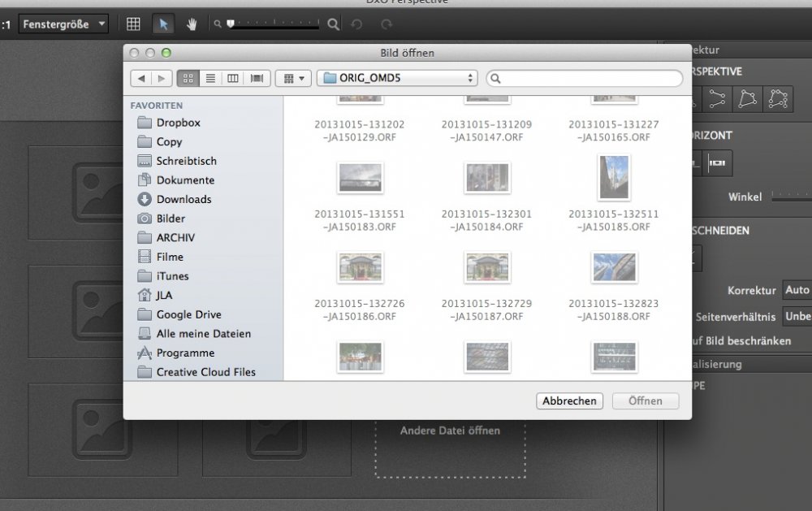Select the arrow pointer tool
Screen dimensions: 812x511
[163, 24]
